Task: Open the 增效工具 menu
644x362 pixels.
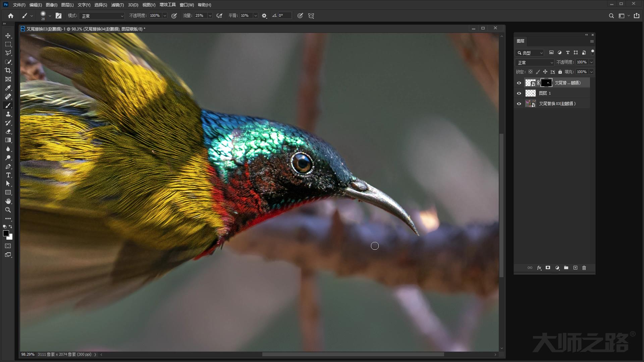Action: (167, 5)
